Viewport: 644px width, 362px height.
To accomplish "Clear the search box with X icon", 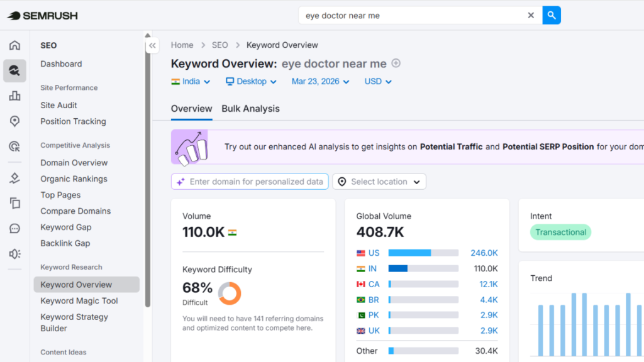I will coord(531,15).
